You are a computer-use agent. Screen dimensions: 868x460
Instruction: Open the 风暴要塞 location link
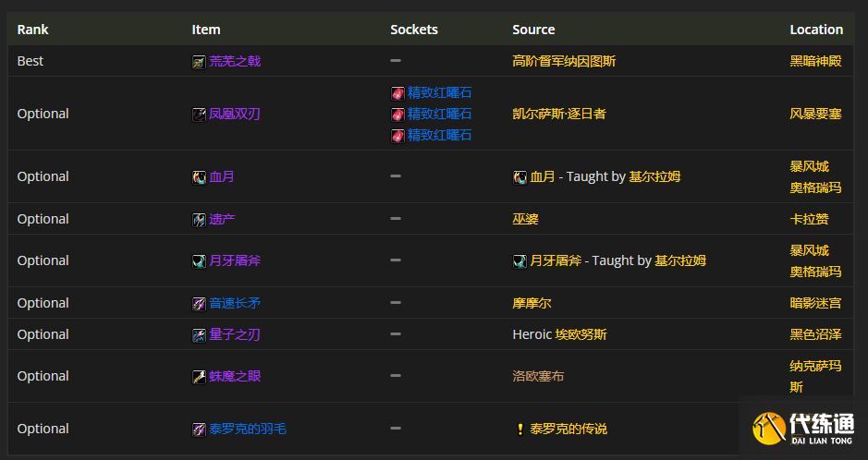coord(815,114)
